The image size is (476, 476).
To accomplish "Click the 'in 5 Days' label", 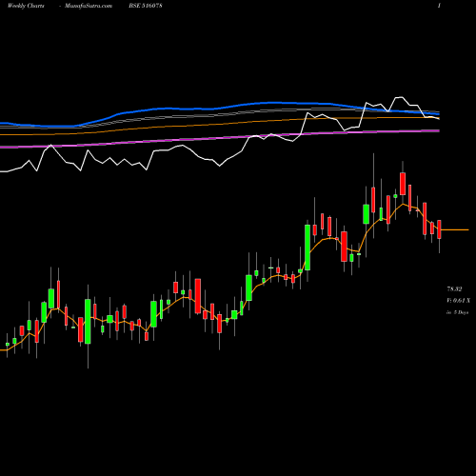I will pos(457,312).
